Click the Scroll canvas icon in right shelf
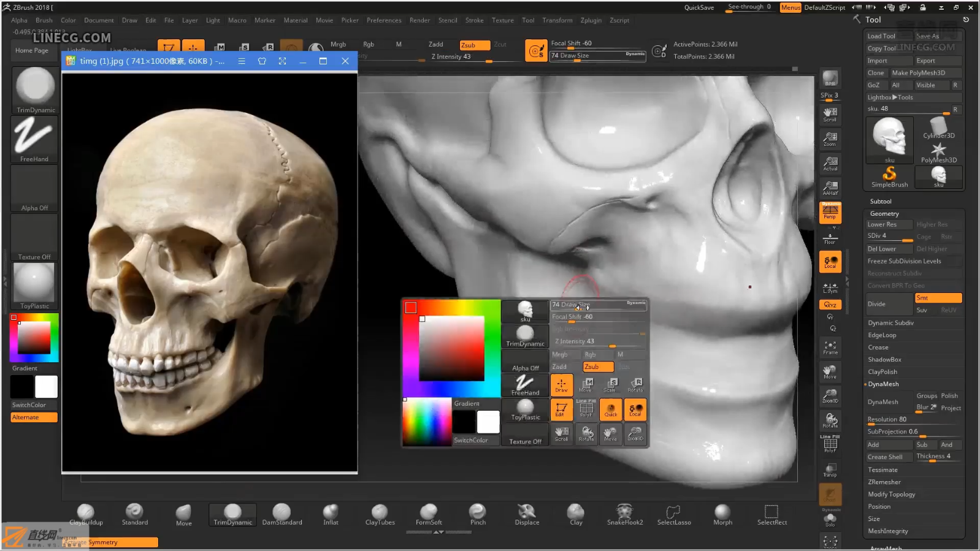Image resolution: width=980 pixels, height=551 pixels. [830, 115]
